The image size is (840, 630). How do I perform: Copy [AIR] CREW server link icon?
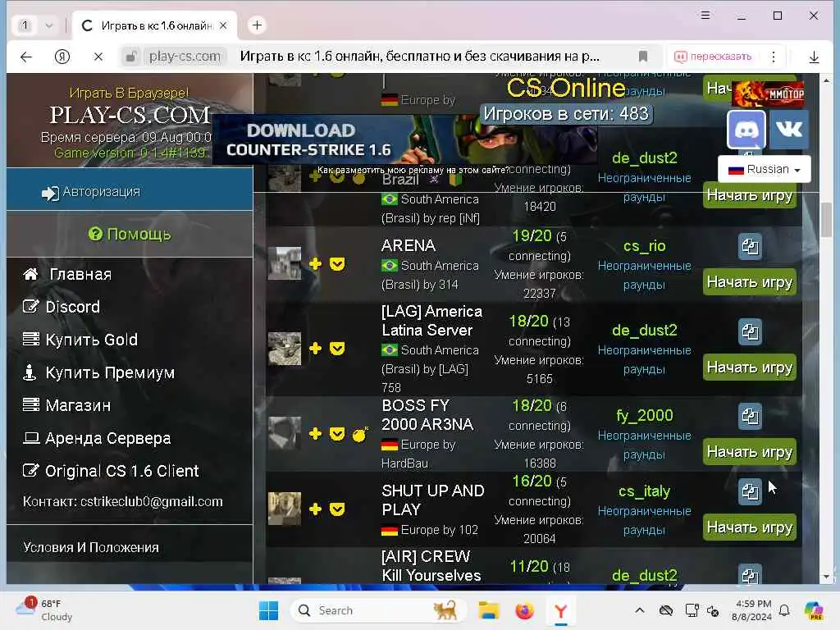coord(750,575)
